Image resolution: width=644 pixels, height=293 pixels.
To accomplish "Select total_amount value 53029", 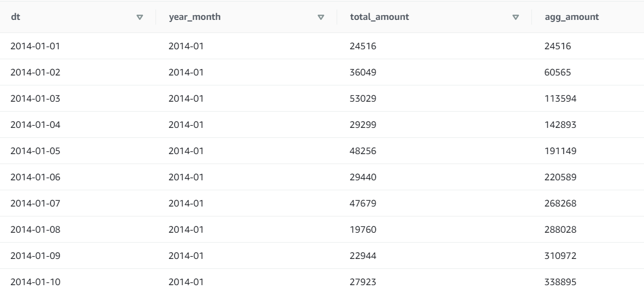I will [x=363, y=99].
